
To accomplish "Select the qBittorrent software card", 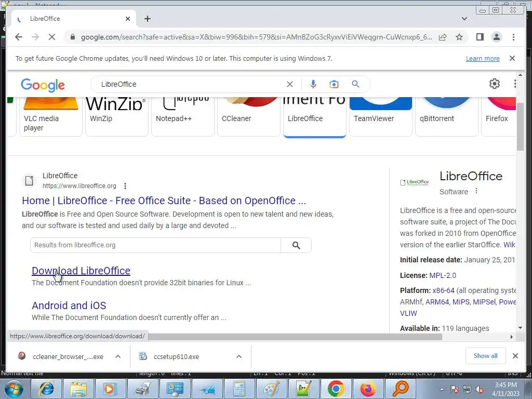I will 446,116.
